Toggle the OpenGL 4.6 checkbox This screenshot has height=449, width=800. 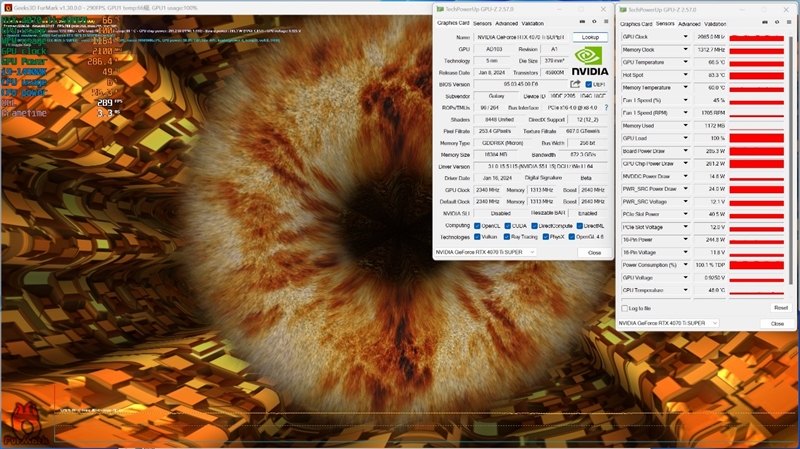click(571, 237)
